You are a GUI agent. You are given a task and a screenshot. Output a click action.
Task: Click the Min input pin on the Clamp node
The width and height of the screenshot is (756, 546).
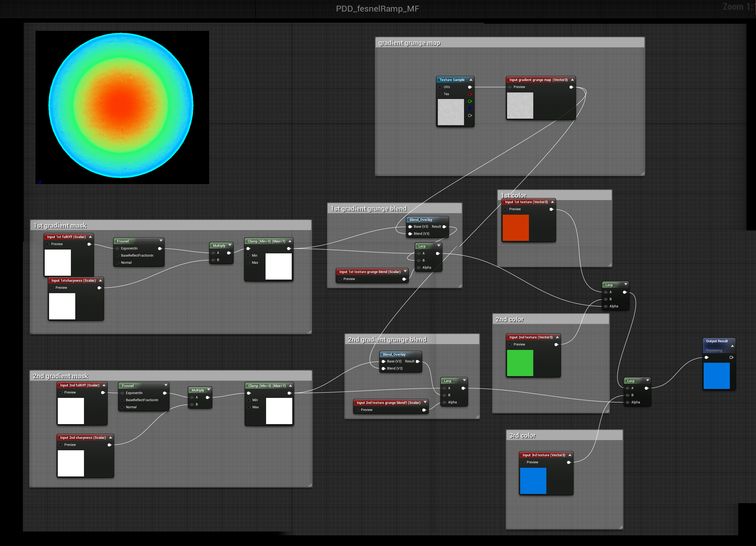pyautogui.click(x=249, y=256)
